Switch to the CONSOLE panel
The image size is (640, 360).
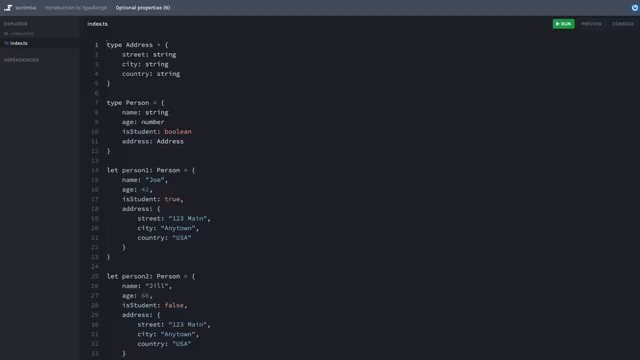623,24
